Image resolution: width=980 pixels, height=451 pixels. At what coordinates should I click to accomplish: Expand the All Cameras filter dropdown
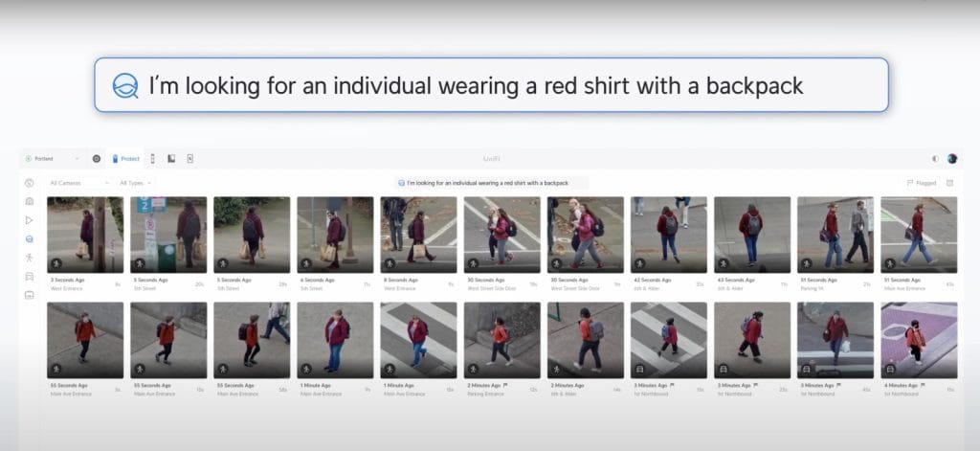point(80,183)
